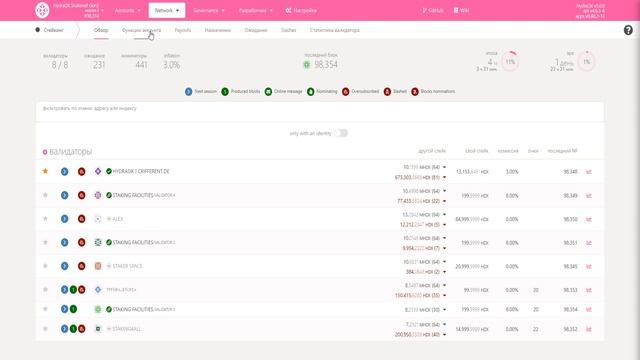This screenshot has width=640, height=360.
Task: Toggle favorite star for the last validator row
Action: pos(45,329)
